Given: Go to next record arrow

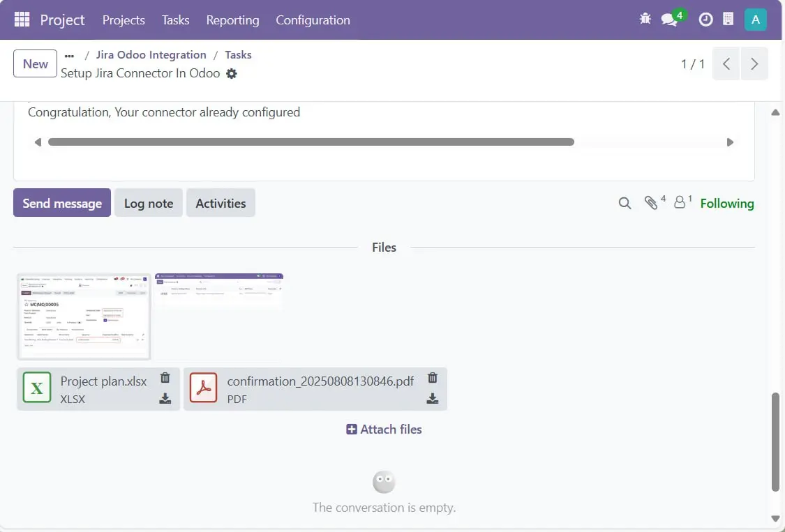Looking at the screenshot, I should 754,64.
